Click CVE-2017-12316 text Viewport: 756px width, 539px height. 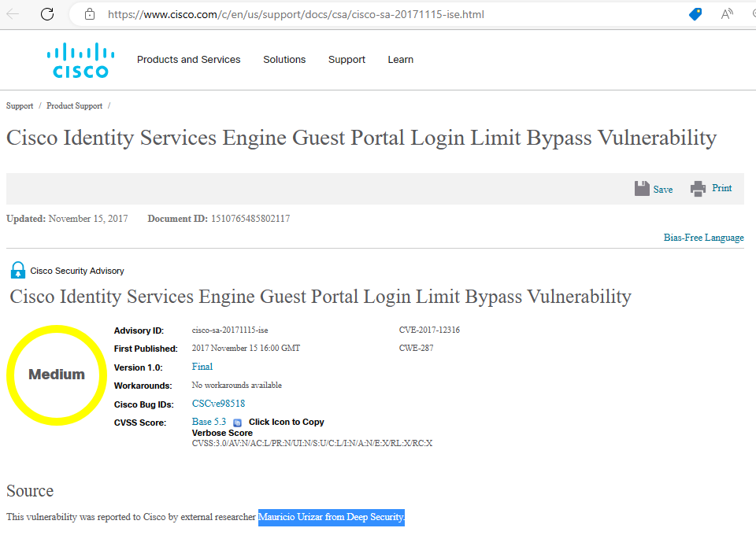coord(429,330)
